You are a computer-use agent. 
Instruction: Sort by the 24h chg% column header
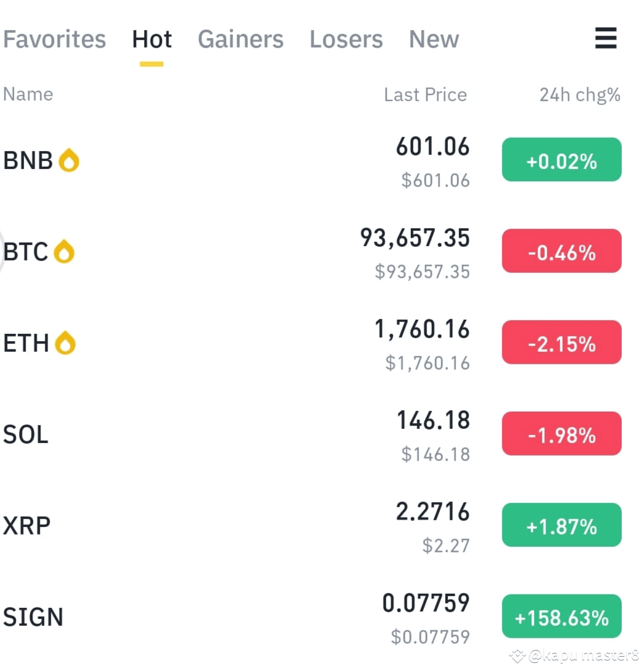[x=580, y=95]
